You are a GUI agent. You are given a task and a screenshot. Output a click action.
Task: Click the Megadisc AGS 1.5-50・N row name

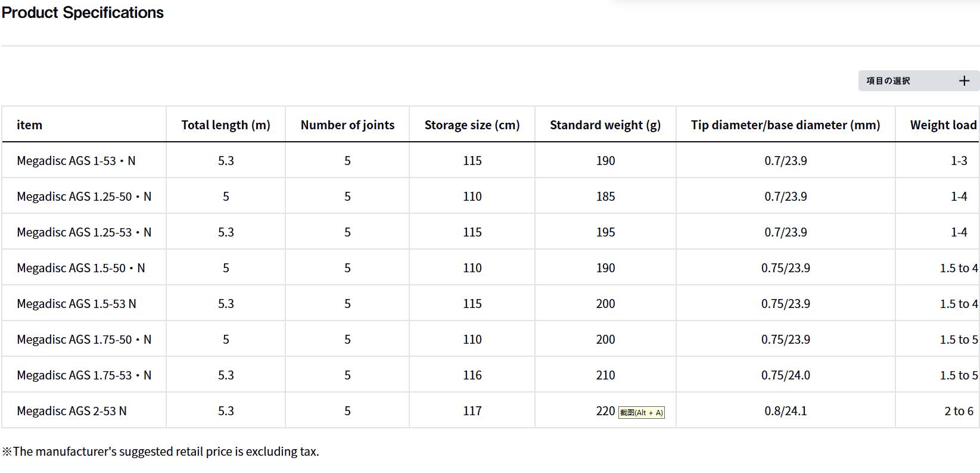click(x=81, y=268)
